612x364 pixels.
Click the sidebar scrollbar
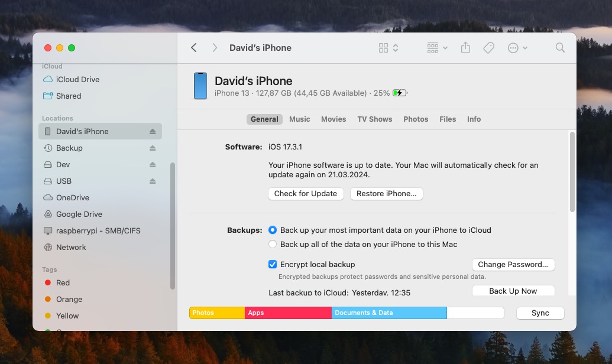click(173, 226)
